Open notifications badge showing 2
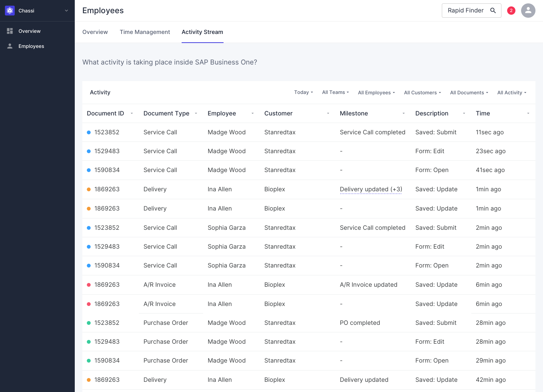543x392 pixels. [x=511, y=11]
